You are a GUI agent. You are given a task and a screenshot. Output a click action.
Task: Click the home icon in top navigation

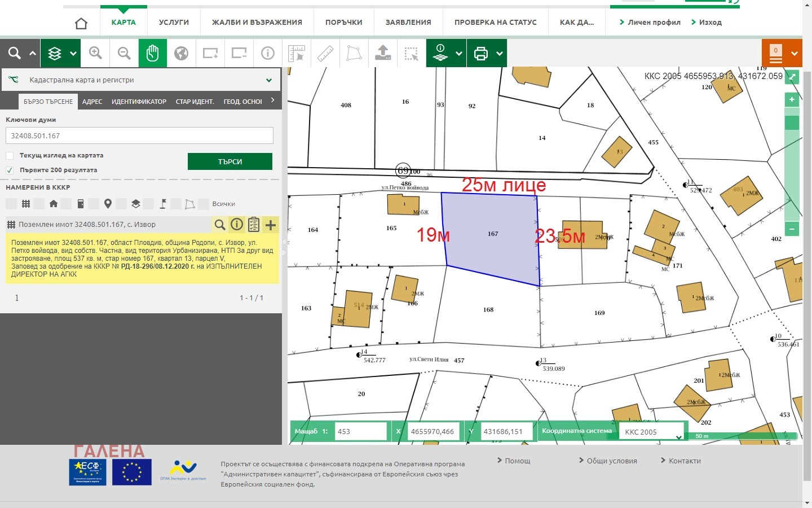[81, 23]
